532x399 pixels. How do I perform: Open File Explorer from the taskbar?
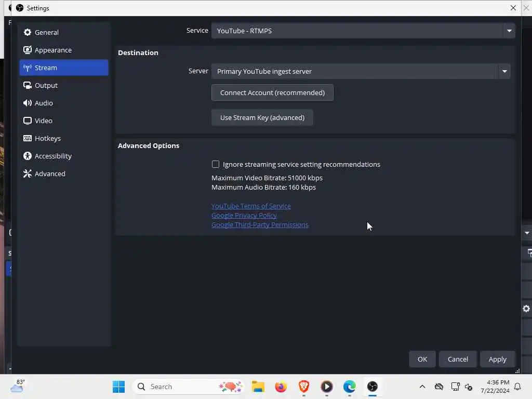click(258, 387)
